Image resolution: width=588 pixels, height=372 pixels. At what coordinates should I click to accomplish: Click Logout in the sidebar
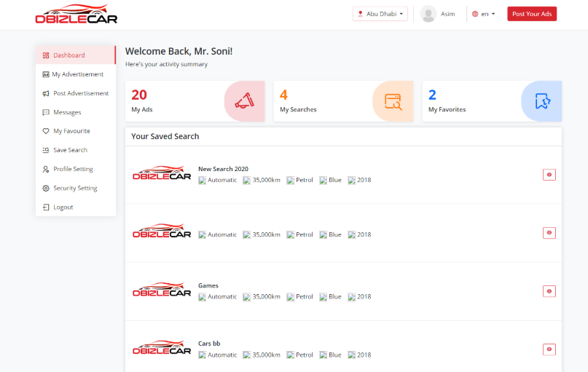pyautogui.click(x=76, y=207)
